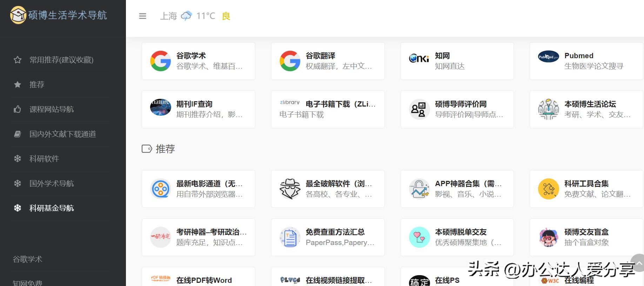Click 硕博生活学术导航 site title

68,15
